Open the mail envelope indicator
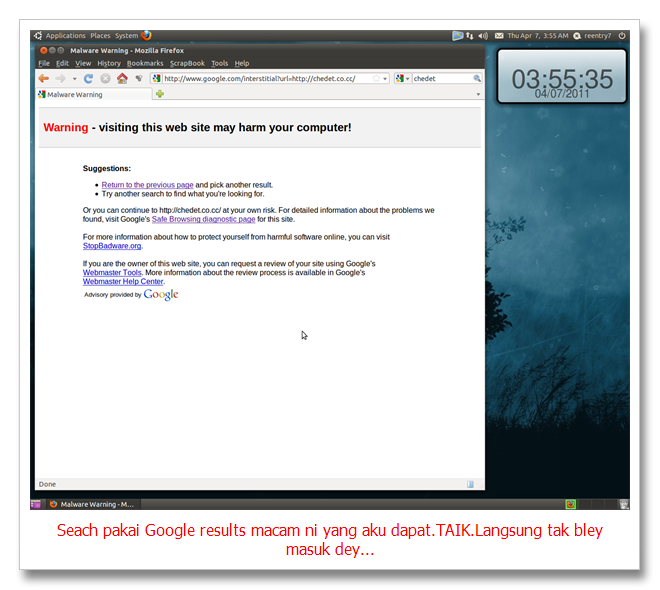The width and height of the screenshot is (660, 590). [499, 36]
